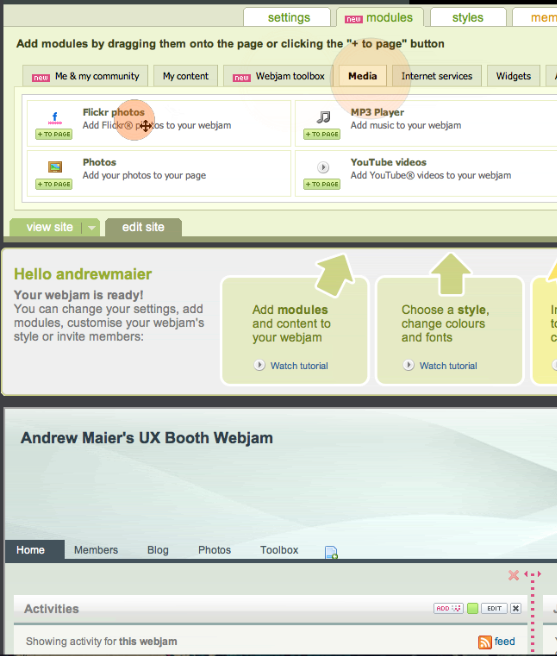Viewport: 557px width, 656px height.
Task: Open the view site dropdown arrow
Action: pos(92,228)
